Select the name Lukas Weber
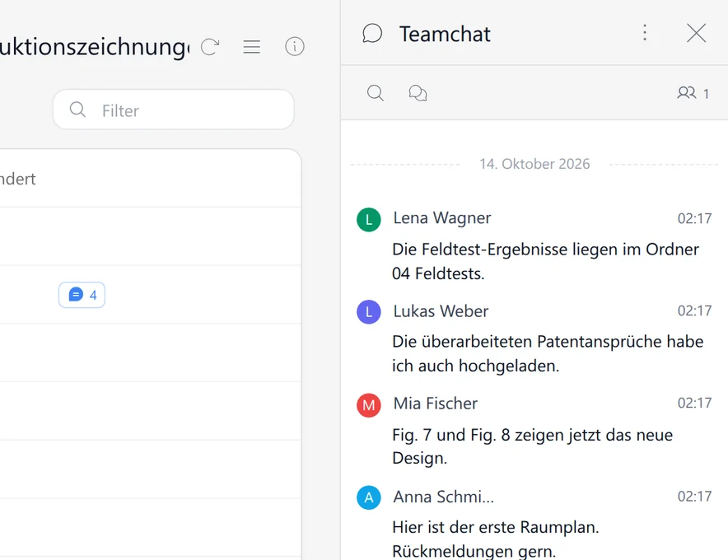The width and height of the screenshot is (728, 560). (441, 311)
